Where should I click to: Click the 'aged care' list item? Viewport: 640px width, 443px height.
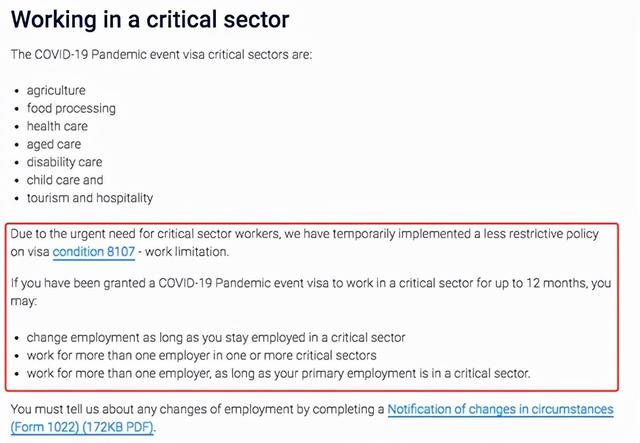click(x=54, y=144)
